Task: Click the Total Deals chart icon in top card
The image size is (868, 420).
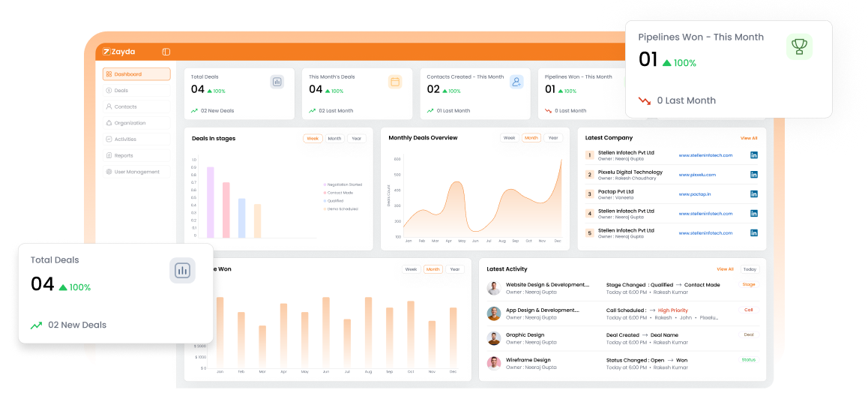Action: tap(277, 82)
